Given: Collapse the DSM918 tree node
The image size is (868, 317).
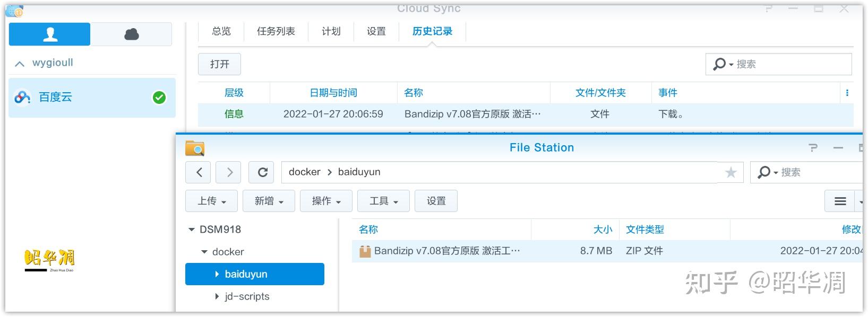Looking at the screenshot, I should [192, 230].
